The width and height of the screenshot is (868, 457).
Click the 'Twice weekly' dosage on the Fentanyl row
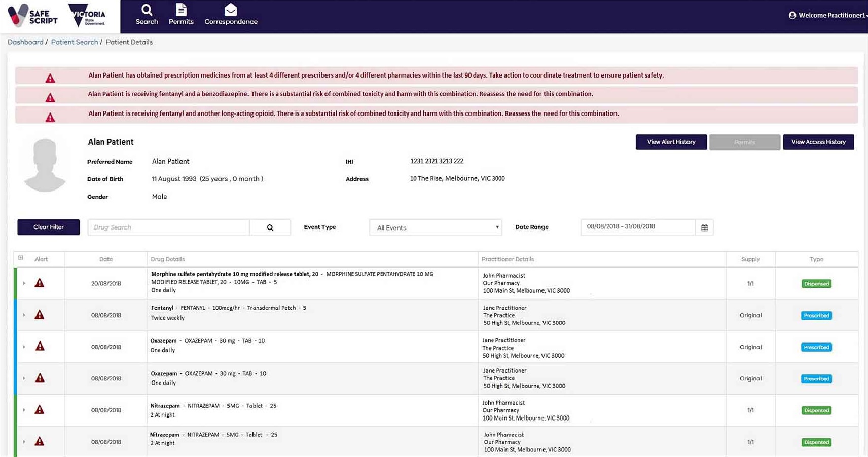point(168,318)
